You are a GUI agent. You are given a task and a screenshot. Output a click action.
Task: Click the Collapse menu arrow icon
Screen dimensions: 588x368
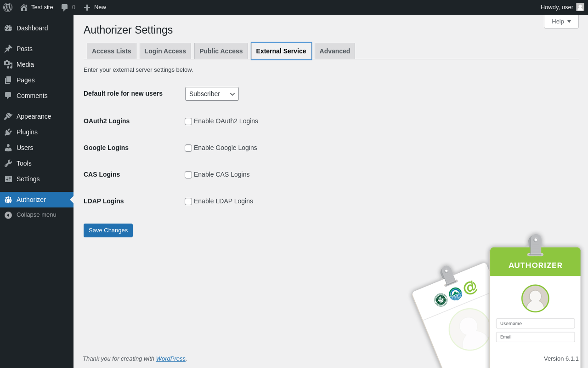point(8,215)
